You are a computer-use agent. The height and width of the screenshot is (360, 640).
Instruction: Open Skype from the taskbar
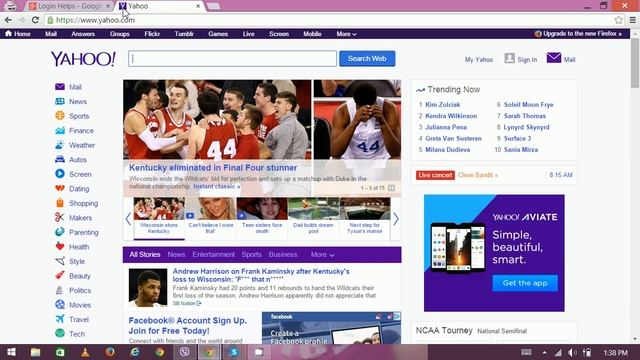point(234,352)
